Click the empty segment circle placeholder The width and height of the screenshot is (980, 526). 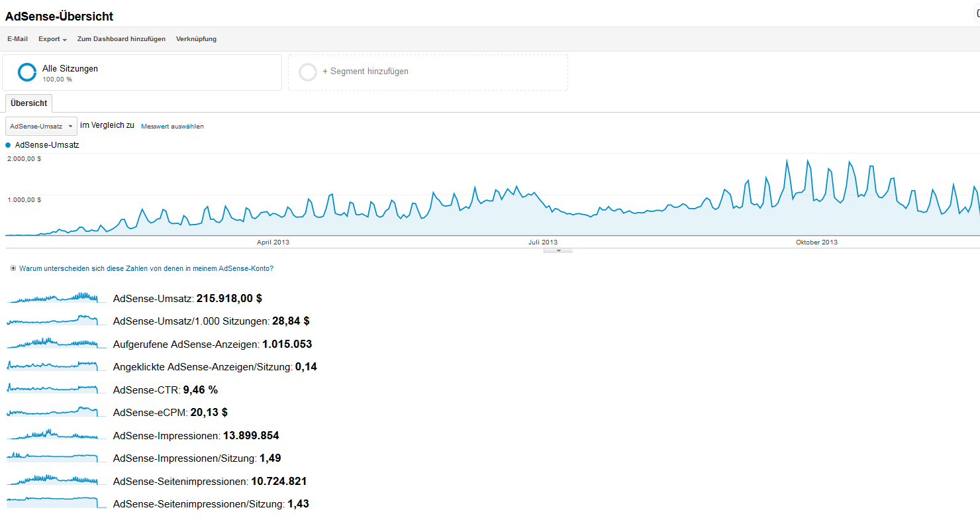click(308, 72)
